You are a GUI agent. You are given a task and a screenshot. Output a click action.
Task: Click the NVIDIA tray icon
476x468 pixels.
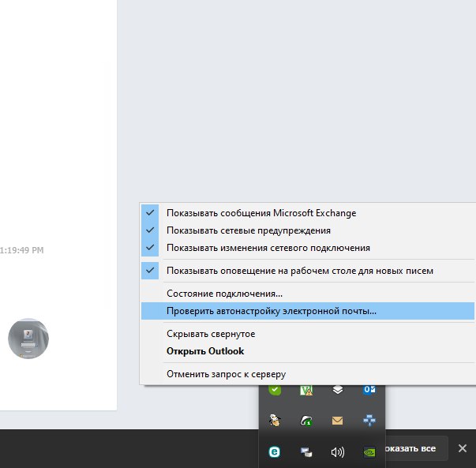[x=369, y=452]
